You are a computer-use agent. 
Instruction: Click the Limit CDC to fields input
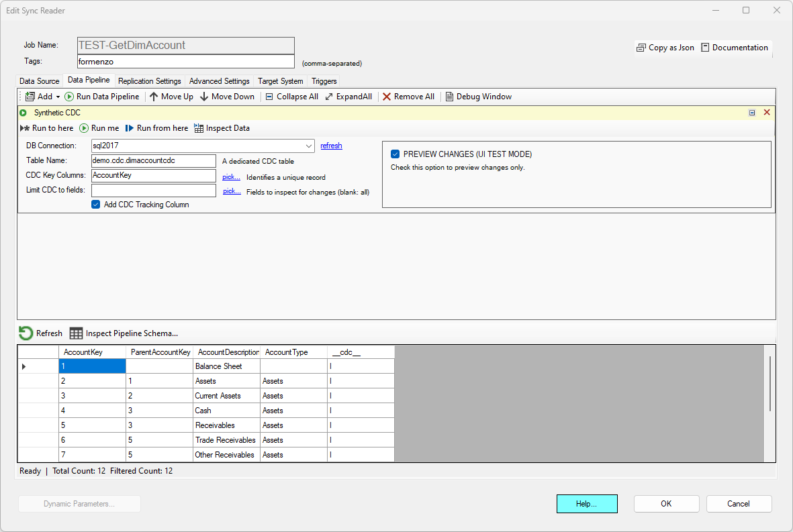154,191
